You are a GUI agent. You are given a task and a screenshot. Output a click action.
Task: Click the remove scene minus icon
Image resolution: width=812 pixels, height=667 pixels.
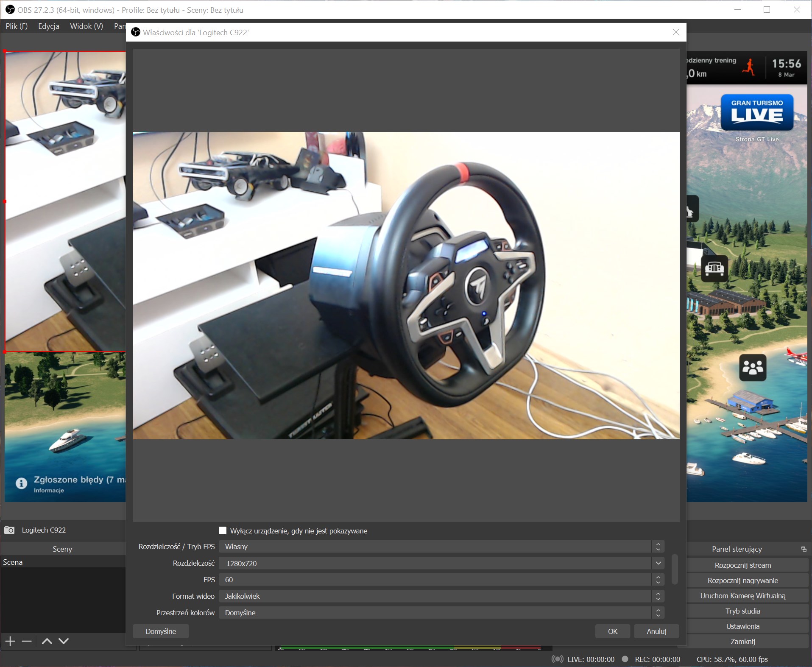[27, 641]
